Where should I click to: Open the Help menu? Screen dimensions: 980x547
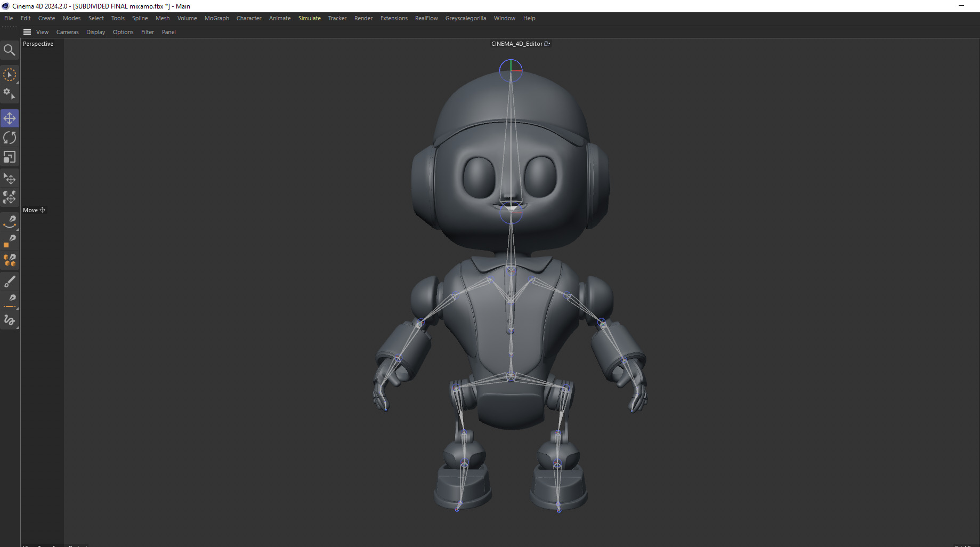point(529,18)
